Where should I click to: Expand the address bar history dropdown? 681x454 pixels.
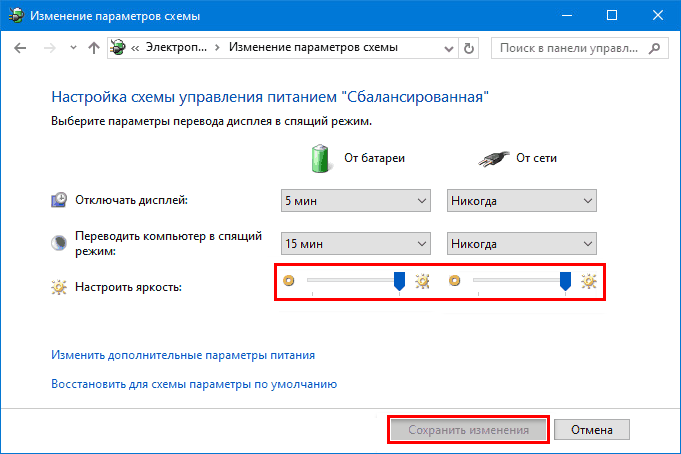[449, 49]
